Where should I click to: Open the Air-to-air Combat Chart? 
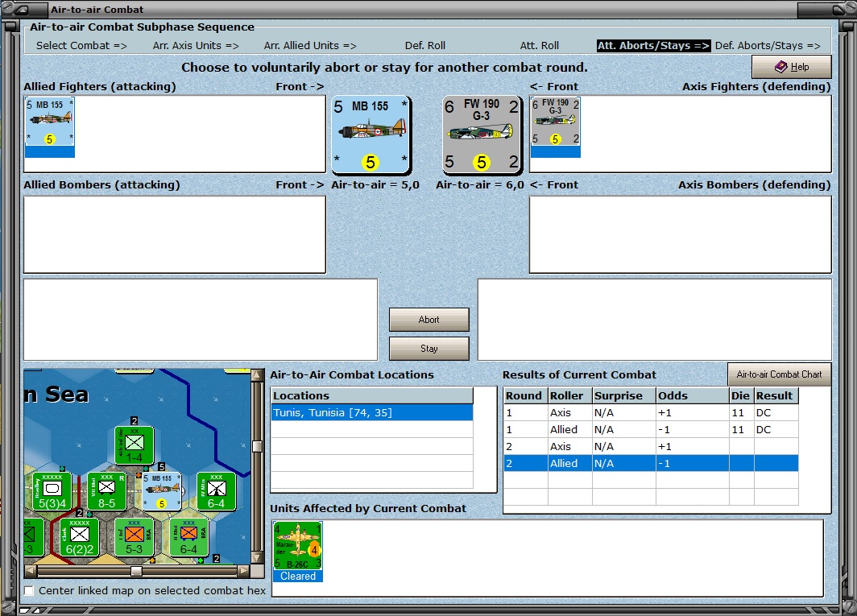click(780, 374)
